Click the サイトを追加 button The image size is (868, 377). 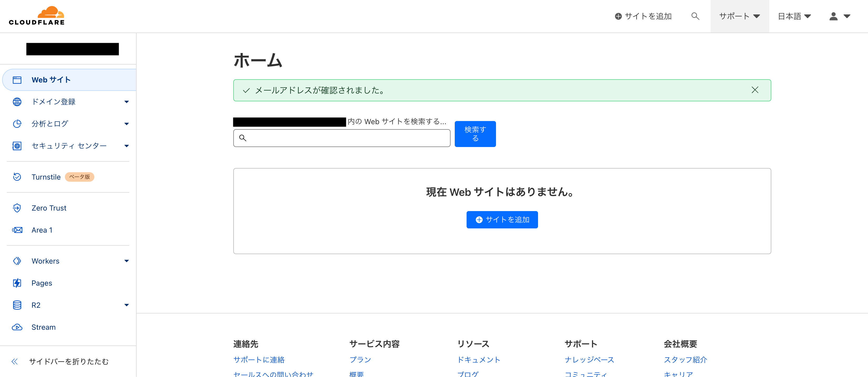click(x=502, y=219)
